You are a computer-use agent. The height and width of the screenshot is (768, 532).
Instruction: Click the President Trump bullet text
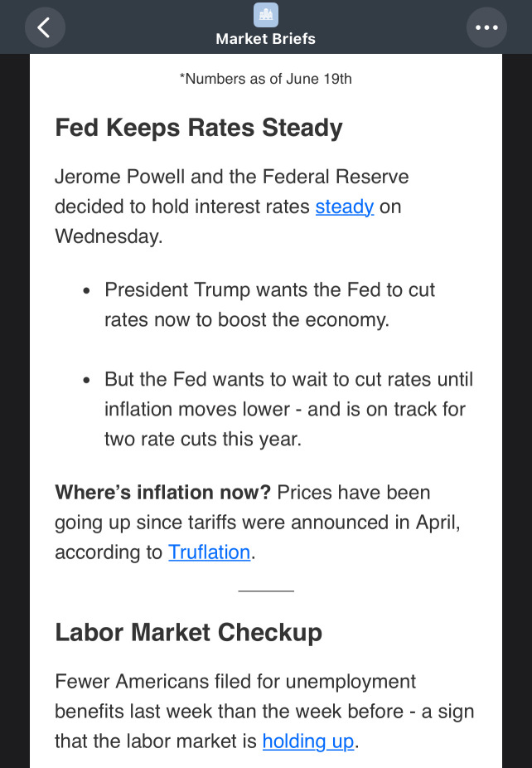coord(269,304)
